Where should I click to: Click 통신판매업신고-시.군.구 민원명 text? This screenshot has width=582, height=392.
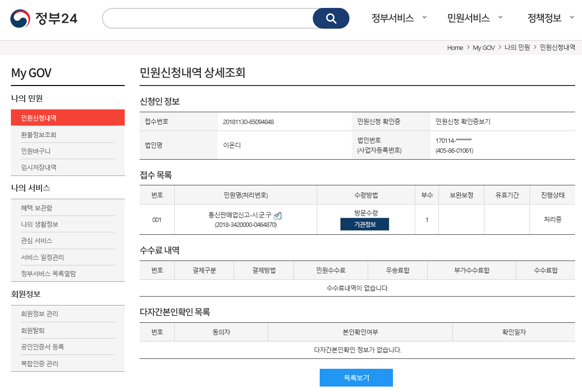coord(240,215)
